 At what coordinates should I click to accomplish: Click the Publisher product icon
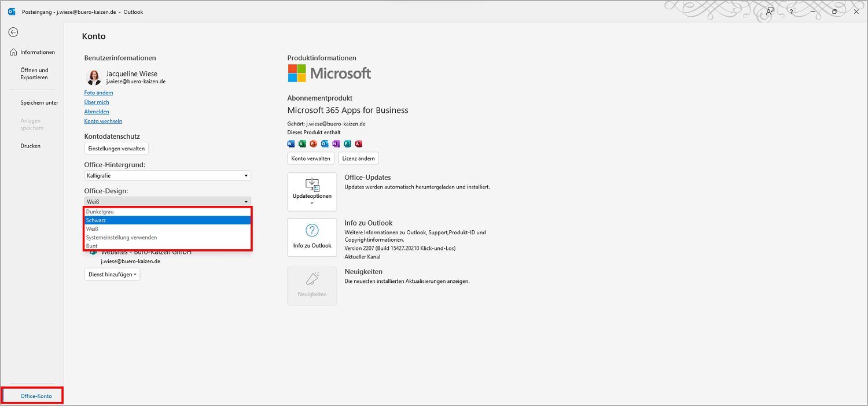[x=347, y=144]
